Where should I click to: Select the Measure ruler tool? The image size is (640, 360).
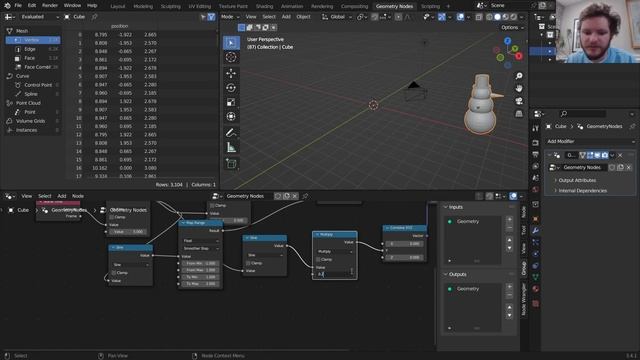tap(231, 147)
